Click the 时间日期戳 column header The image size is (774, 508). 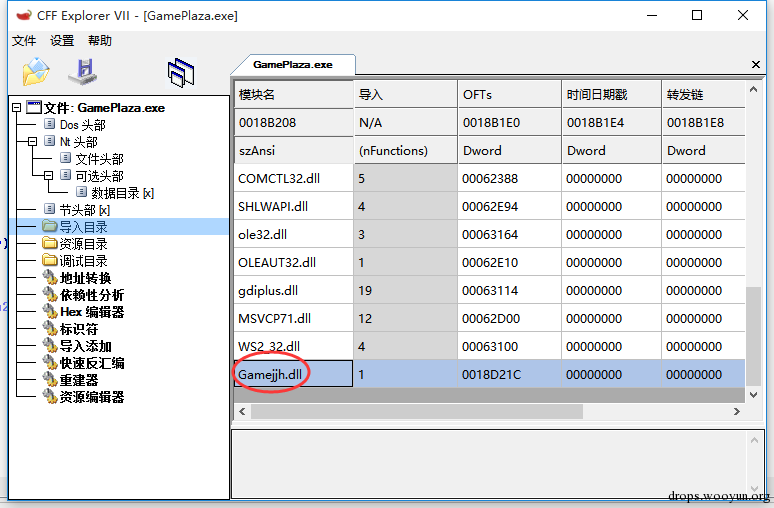pos(612,94)
